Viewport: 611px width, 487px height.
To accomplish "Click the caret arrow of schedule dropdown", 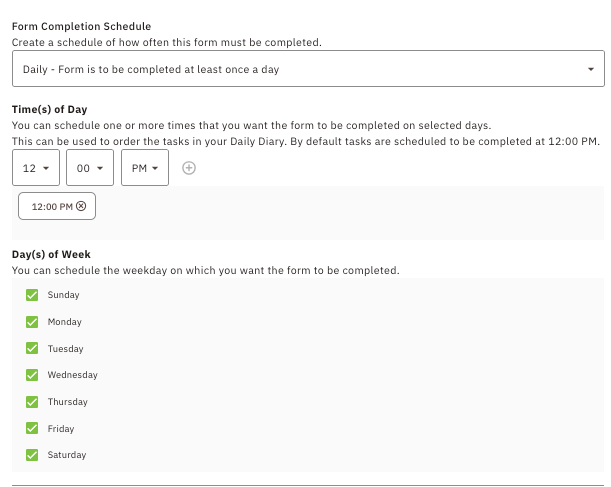I will pos(591,69).
